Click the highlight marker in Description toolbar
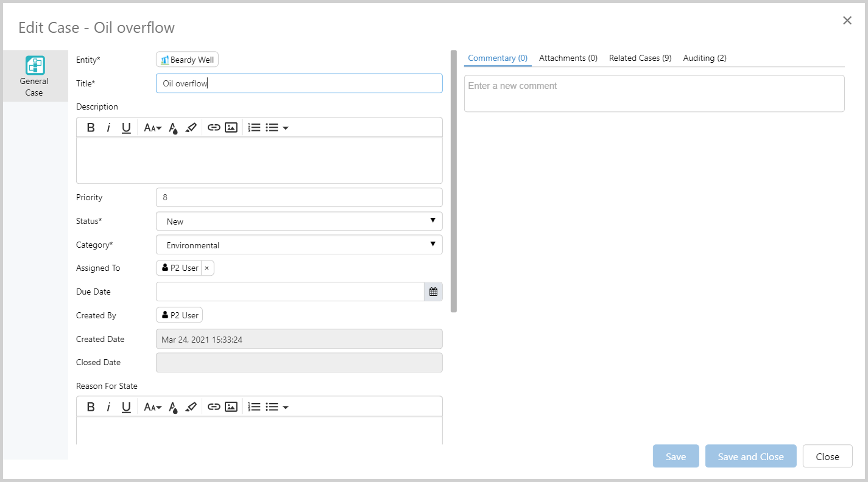This screenshot has width=868, height=482. pyautogui.click(x=191, y=127)
